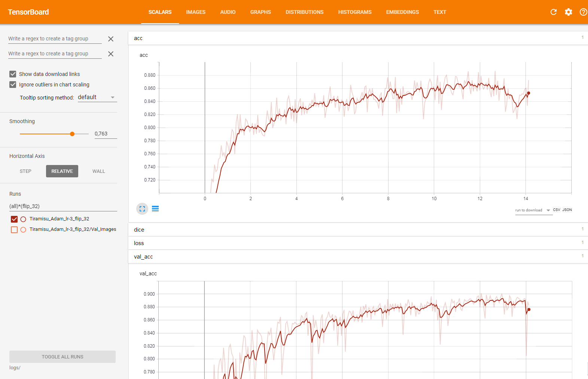The width and height of the screenshot is (588, 379).
Task: Expand the dice section
Action: click(x=358, y=230)
